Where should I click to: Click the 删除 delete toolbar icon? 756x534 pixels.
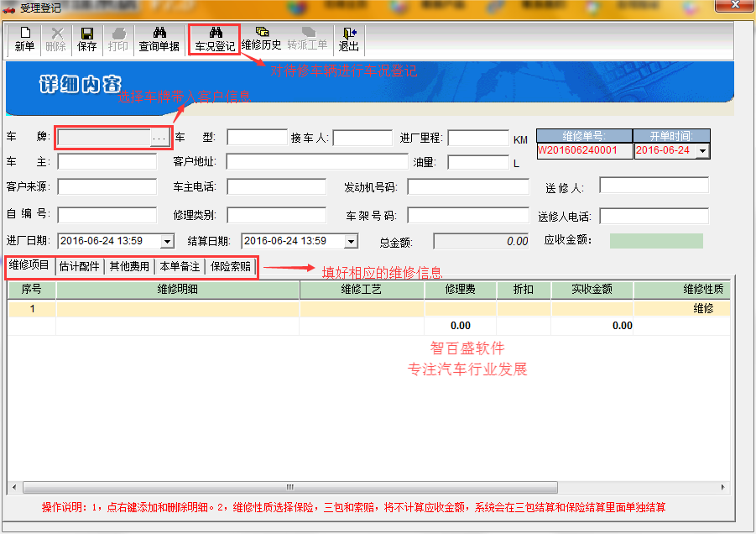coord(55,39)
